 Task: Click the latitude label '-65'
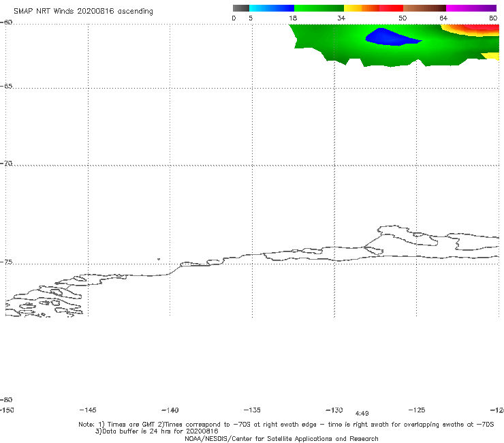point(6,87)
